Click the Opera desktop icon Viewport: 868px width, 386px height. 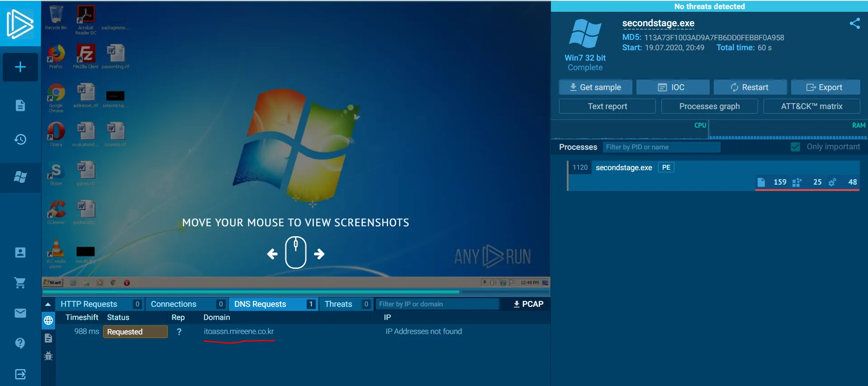pyautogui.click(x=56, y=134)
